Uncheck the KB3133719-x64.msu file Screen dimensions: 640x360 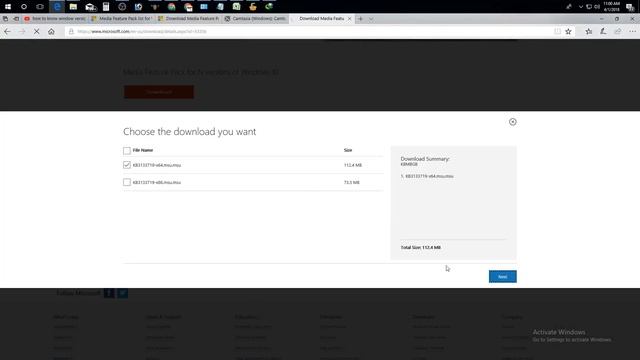tap(127, 165)
